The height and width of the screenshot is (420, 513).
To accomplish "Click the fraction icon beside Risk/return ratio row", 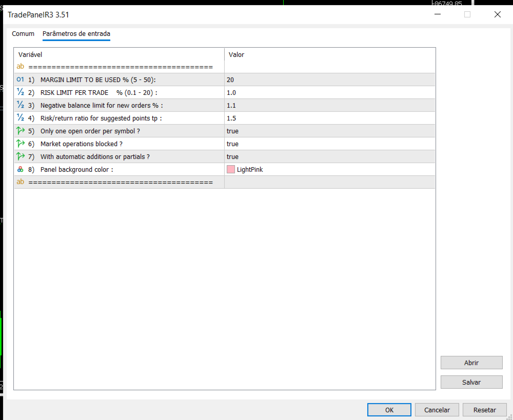I will click(x=21, y=118).
